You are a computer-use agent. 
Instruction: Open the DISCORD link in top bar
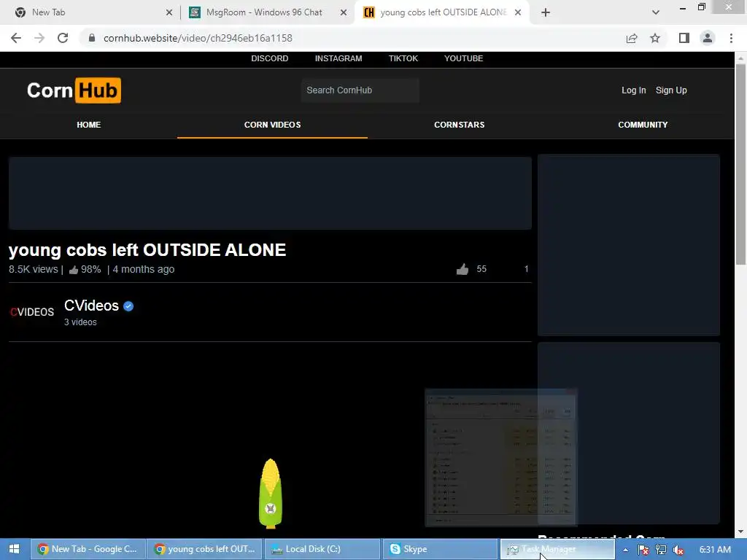(270, 58)
